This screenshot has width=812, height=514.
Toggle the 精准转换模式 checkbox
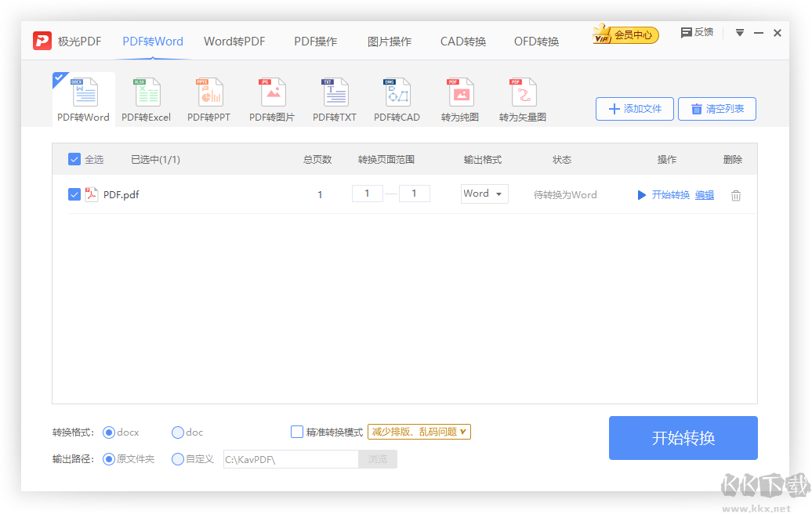297,431
